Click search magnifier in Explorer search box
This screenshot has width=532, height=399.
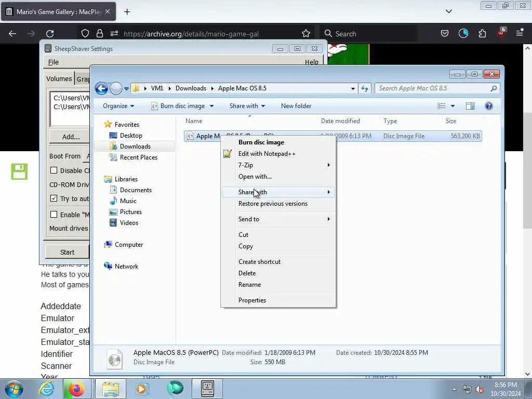click(x=494, y=88)
